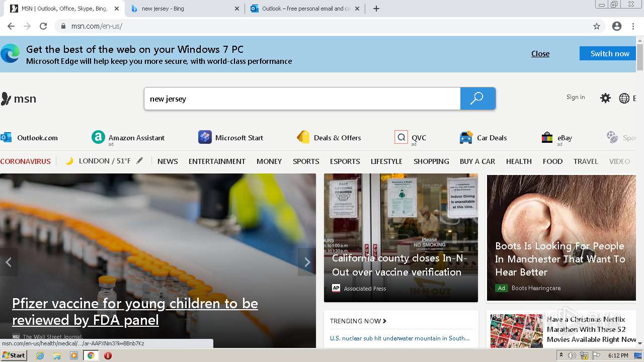644x362 pixels.
Task: Click the Microsoft Edge logo in banner
Action: (10, 54)
